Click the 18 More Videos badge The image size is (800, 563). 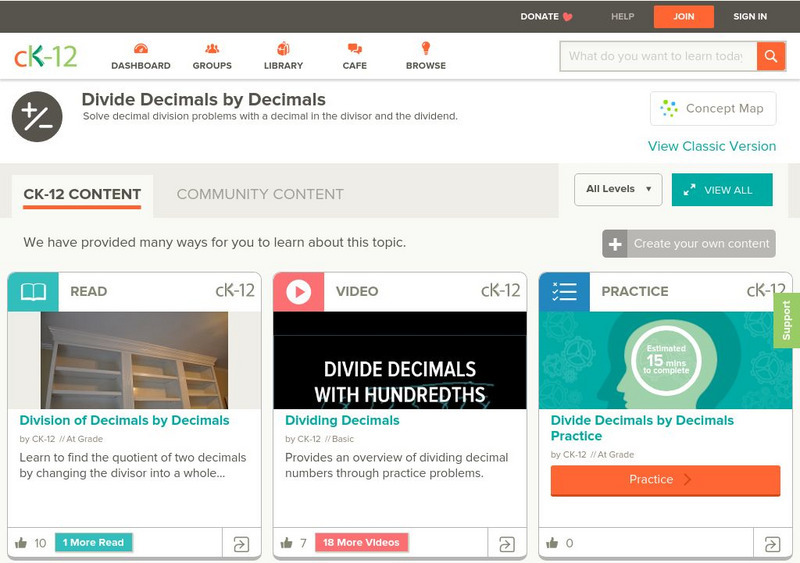tap(361, 543)
